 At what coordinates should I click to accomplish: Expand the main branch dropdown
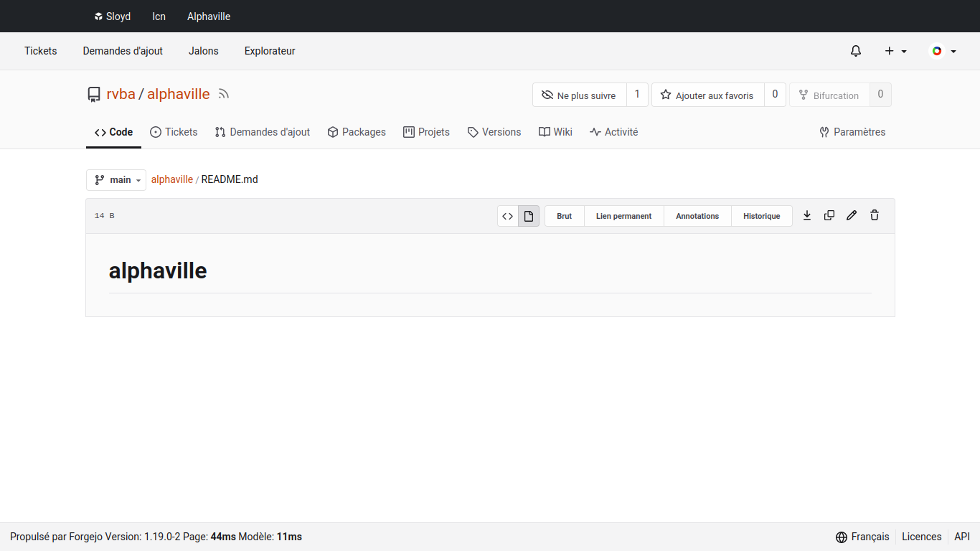116,180
